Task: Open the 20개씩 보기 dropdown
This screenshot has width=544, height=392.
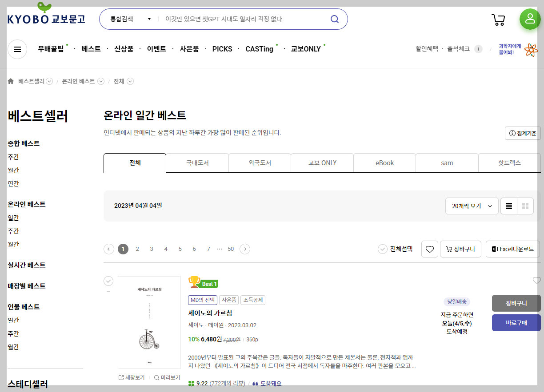Action: [x=472, y=206]
